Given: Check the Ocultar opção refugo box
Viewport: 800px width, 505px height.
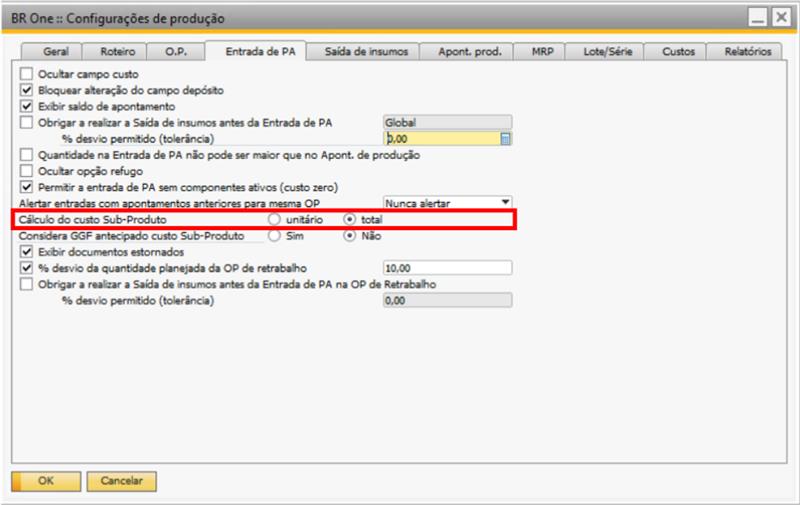Looking at the screenshot, I should [27, 171].
